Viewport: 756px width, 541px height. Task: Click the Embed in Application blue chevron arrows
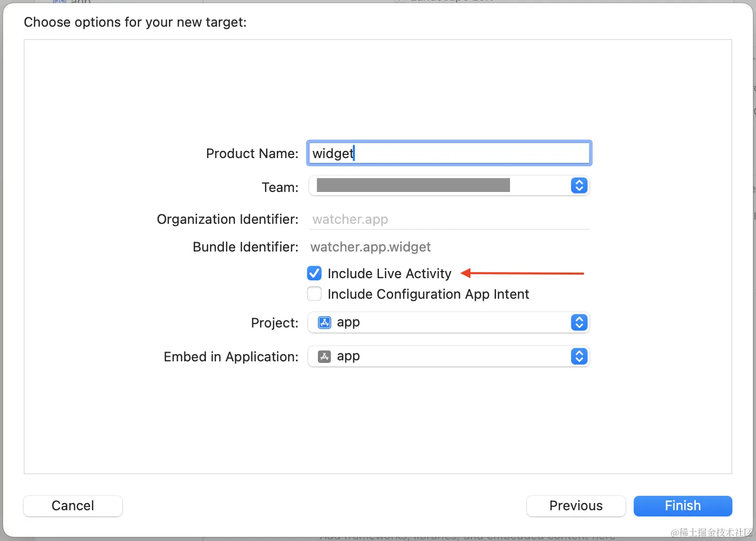pyautogui.click(x=579, y=356)
